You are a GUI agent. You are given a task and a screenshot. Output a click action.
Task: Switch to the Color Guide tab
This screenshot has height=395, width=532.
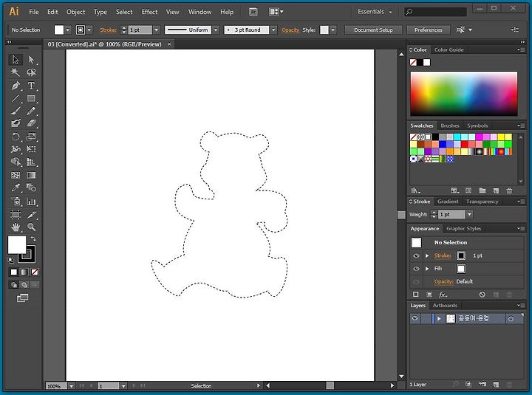click(x=449, y=50)
